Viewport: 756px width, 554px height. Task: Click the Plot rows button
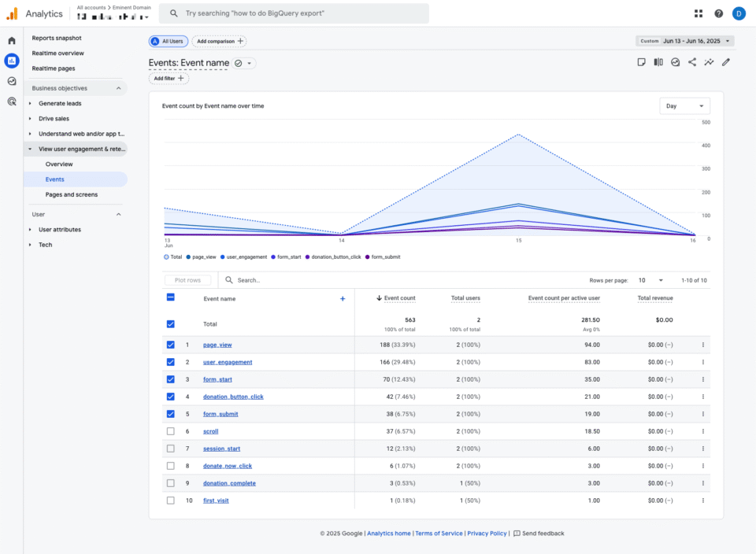(187, 280)
